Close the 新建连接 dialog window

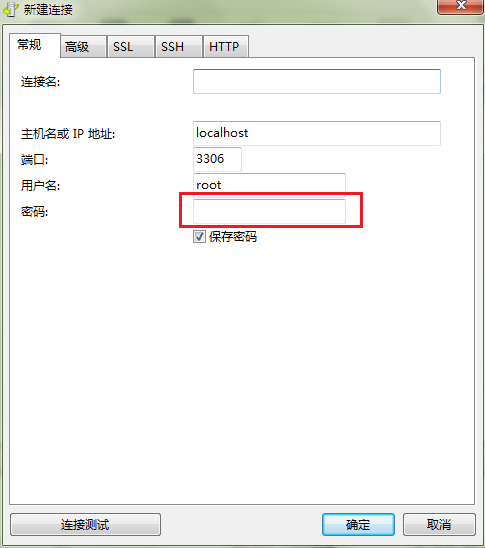[x=461, y=6]
